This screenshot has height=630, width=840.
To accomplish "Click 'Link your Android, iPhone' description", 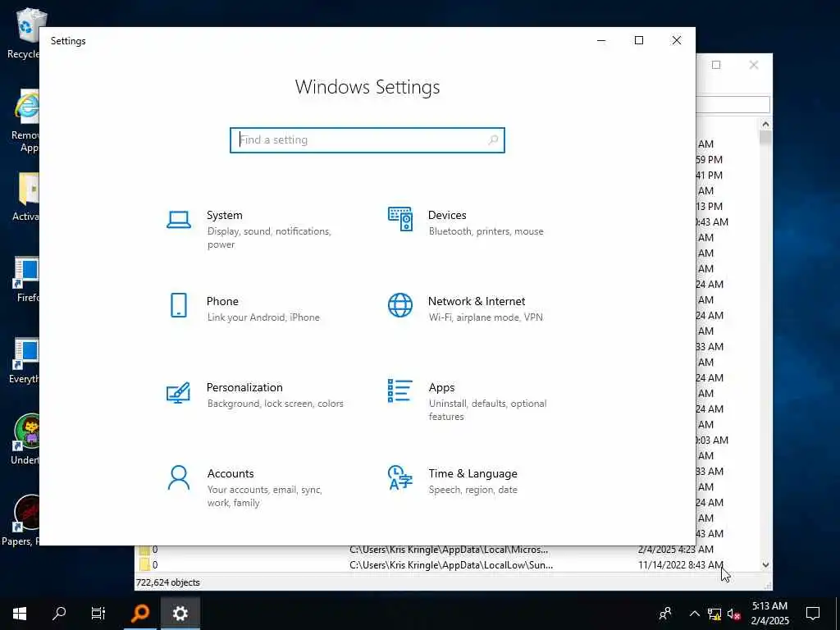I will pyautogui.click(x=263, y=317).
